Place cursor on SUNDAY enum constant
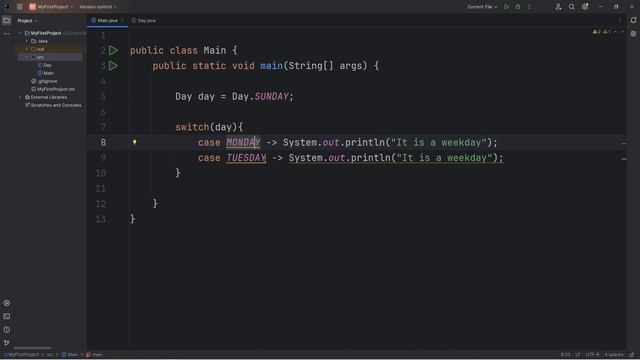 click(x=271, y=97)
